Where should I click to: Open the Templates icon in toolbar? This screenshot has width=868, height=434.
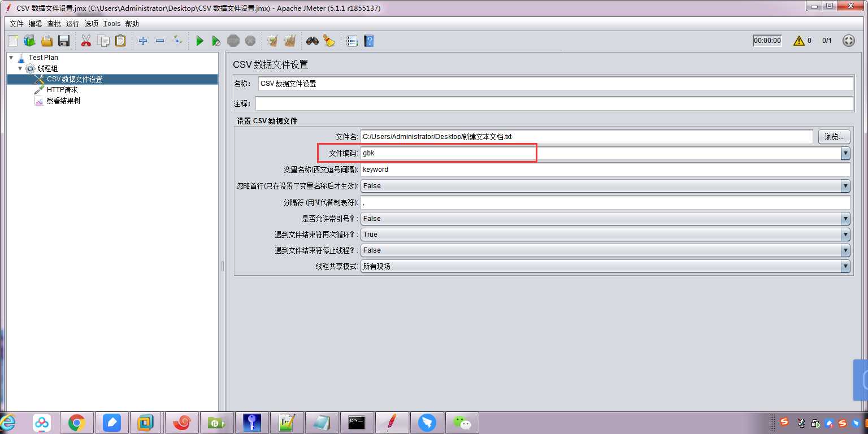29,41
